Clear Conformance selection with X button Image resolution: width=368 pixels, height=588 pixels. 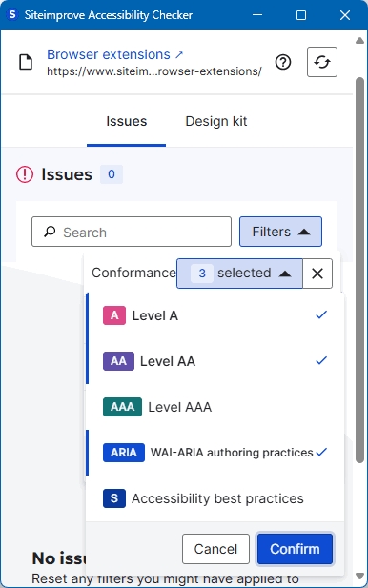pos(317,274)
